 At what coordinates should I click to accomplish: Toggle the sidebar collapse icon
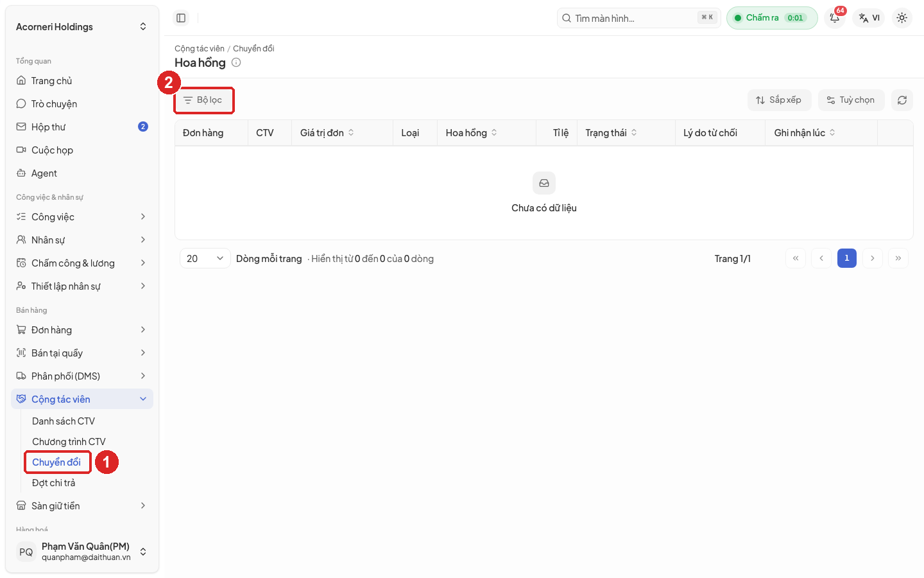[181, 18]
